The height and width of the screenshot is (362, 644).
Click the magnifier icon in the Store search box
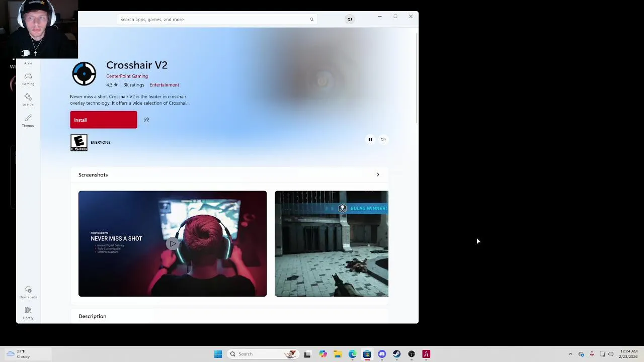click(x=311, y=20)
